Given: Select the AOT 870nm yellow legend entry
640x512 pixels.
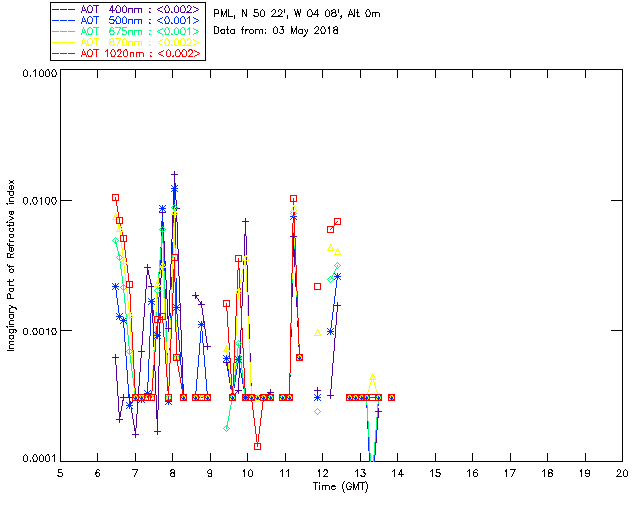Looking at the screenshot, I should pyautogui.click(x=126, y=42).
